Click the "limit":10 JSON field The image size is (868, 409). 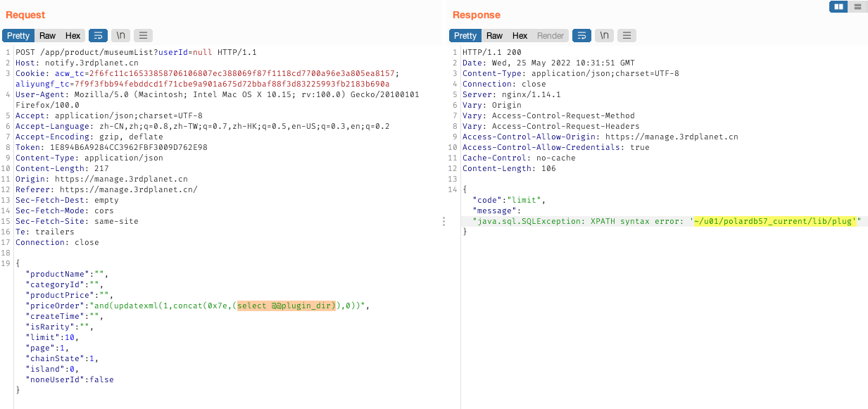(x=52, y=338)
